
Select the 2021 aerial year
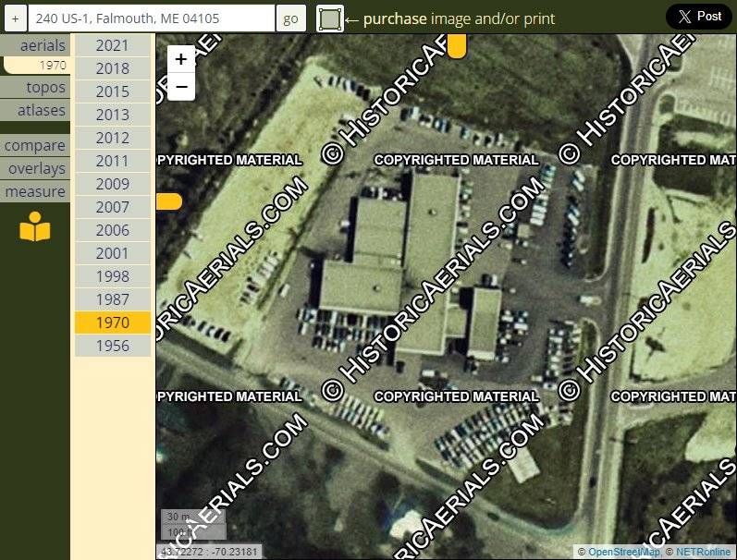(112, 45)
